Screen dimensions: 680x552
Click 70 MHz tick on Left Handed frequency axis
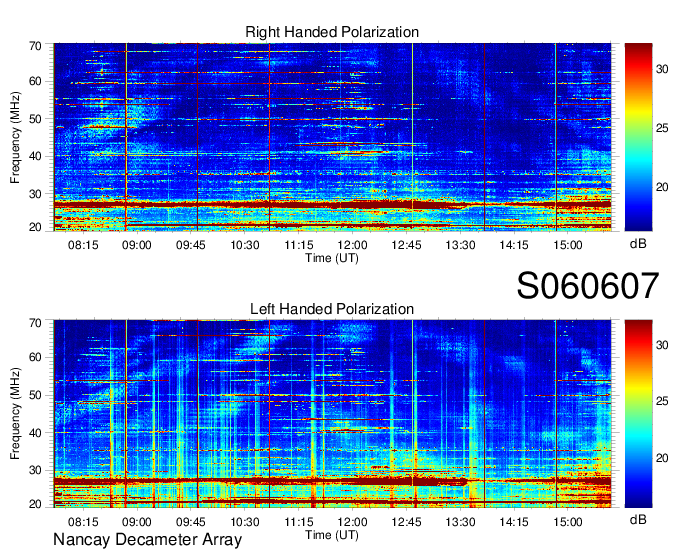point(35,323)
